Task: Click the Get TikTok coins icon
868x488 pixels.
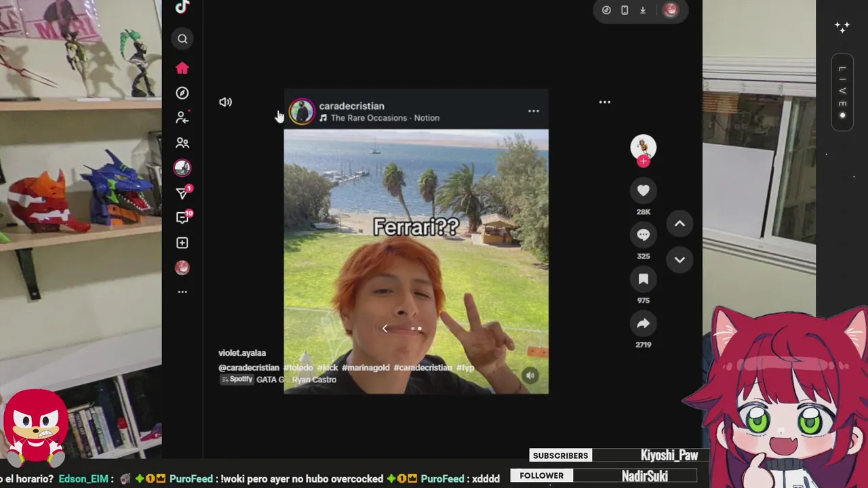Action: pos(606,10)
